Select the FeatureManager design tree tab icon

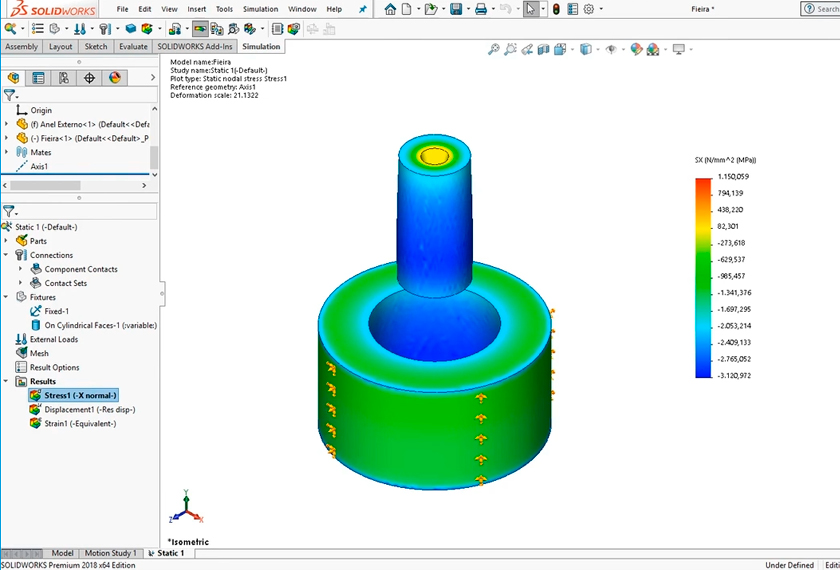[x=14, y=77]
